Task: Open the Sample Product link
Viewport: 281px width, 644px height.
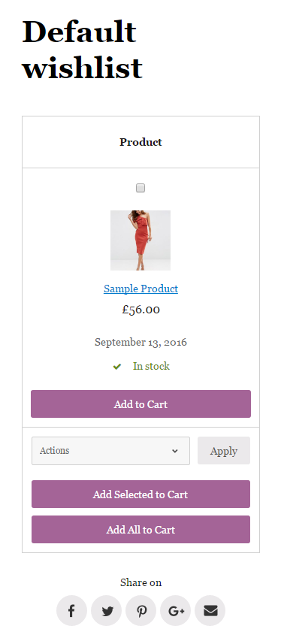Action: (x=141, y=289)
